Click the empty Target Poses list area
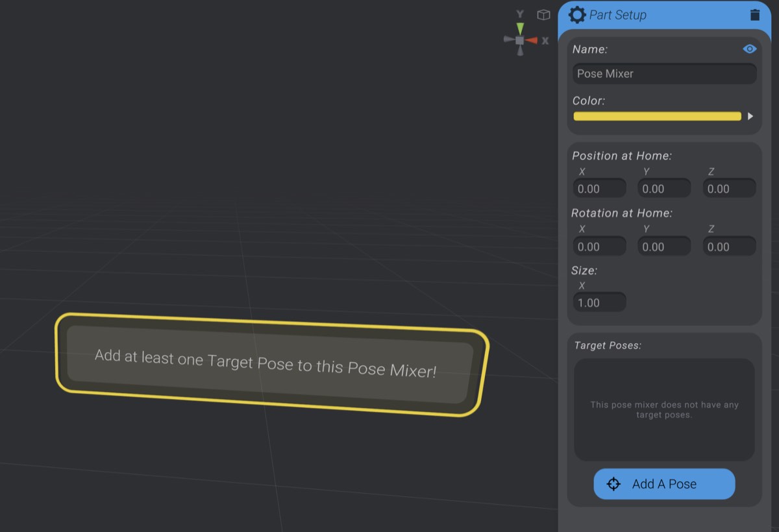The width and height of the screenshot is (779, 532). pos(663,409)
